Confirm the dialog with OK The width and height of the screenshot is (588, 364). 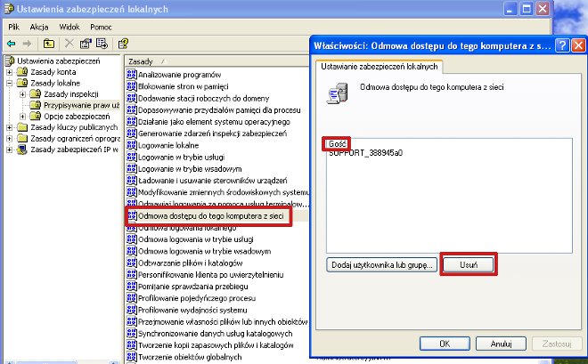tap(445, 344)
